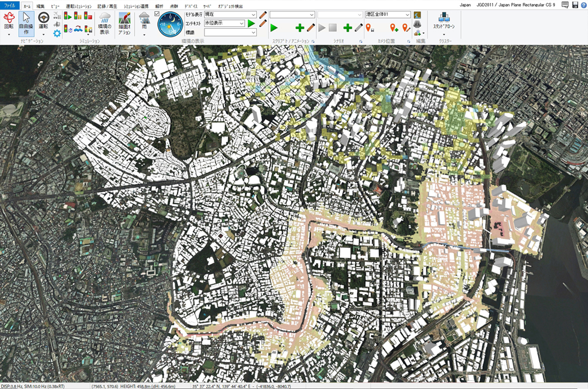Click the gray stop button in シナリオ group
This screenshot has width=588, height=389.
pyautogui.click(x=332, y=28)
